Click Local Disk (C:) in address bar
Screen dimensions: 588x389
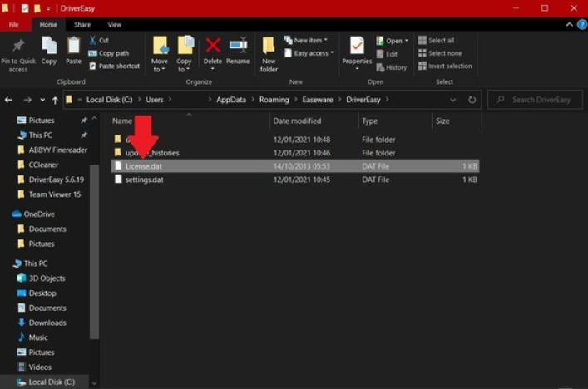(110, 100)
